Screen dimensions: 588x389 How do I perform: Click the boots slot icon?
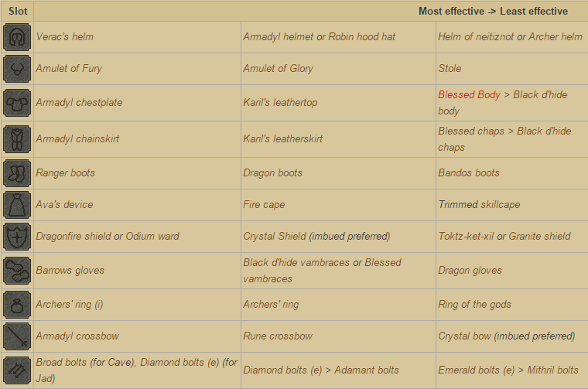[17, 173]
